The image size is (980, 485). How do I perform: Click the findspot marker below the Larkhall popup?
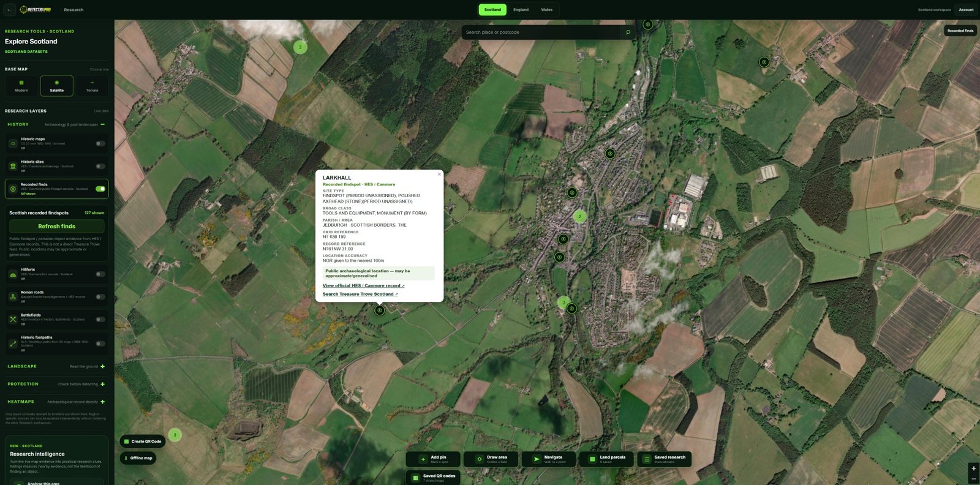380,310
